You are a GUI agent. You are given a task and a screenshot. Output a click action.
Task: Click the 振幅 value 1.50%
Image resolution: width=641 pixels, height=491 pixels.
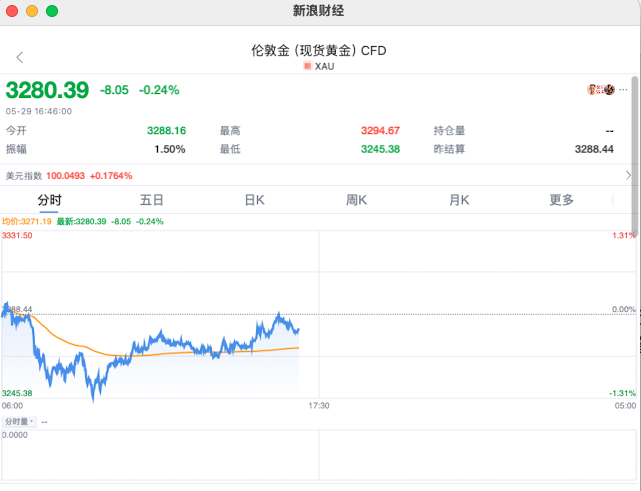170,149
